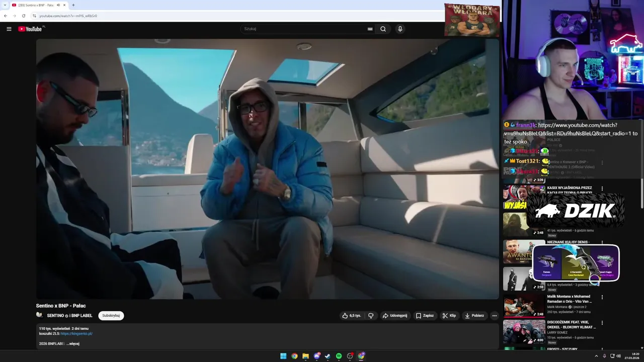Share the video via Udostępnij
This screenshot has width=644, height=362.
tap(395, 316)
